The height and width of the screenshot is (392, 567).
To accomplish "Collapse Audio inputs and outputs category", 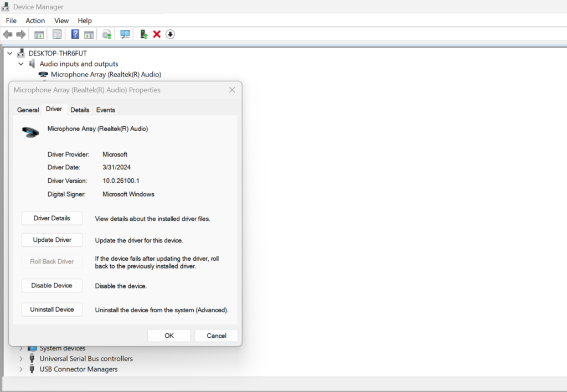I will [x=21, y=64].
